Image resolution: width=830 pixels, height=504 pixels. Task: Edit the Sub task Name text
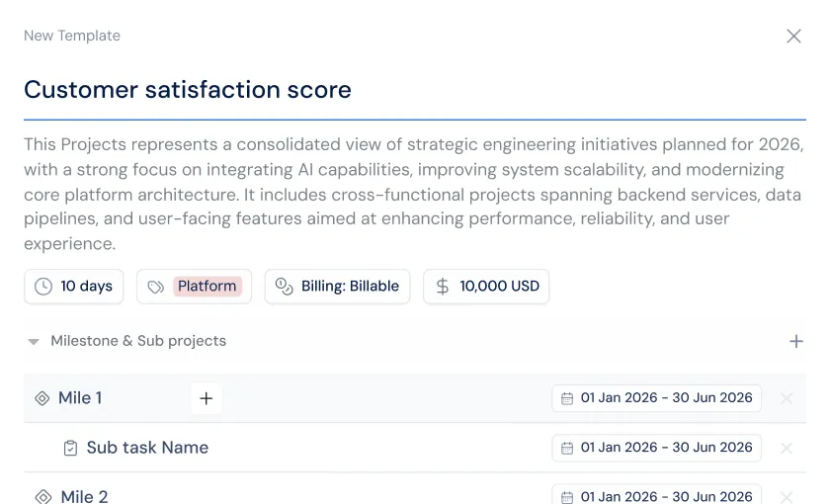pos(147,448)
